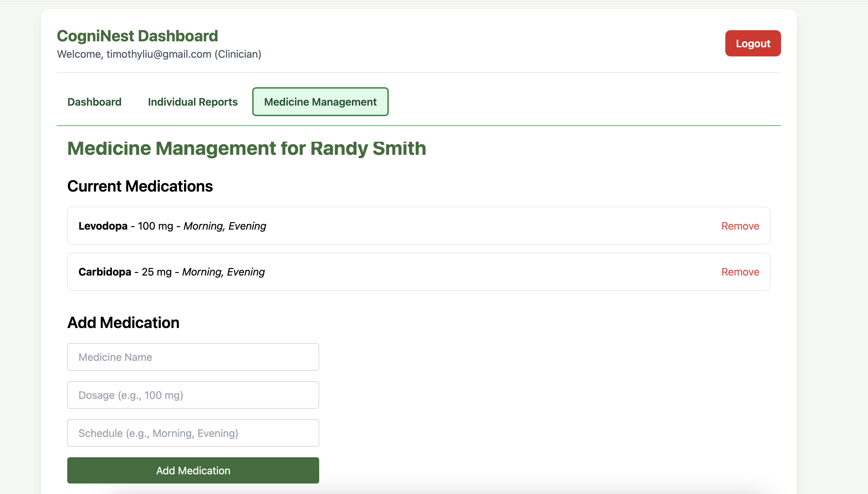The height and width of the screenshot is (494, 868).
Task: Click the welcome email text
Action: click(x=159, y=54)
